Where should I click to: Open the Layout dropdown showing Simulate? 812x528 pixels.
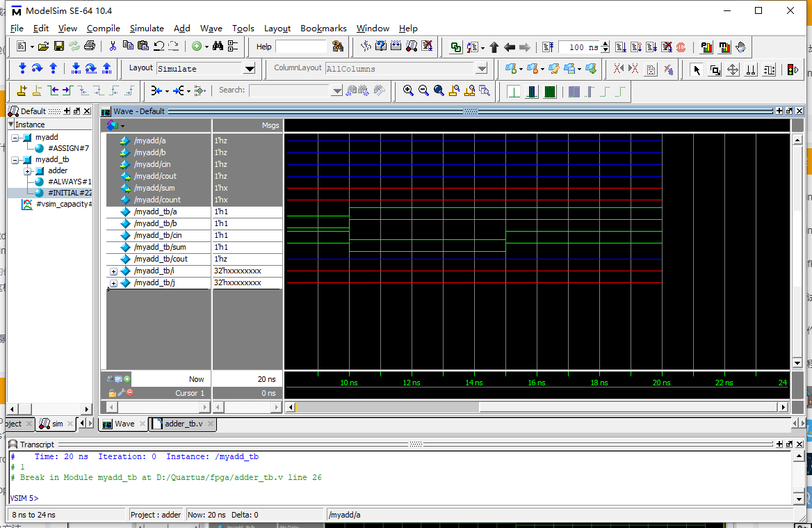tap(250, 68)
